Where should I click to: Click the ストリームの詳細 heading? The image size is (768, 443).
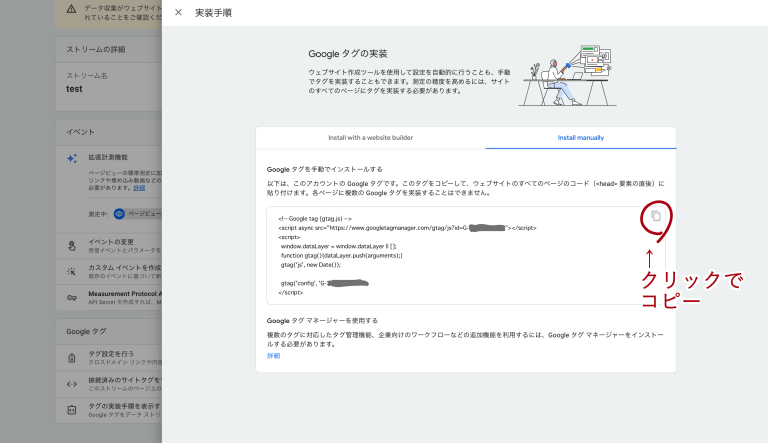point(96,49)
